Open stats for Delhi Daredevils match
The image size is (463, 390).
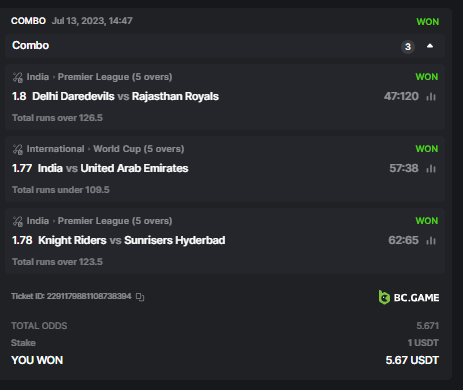(431, 97)
